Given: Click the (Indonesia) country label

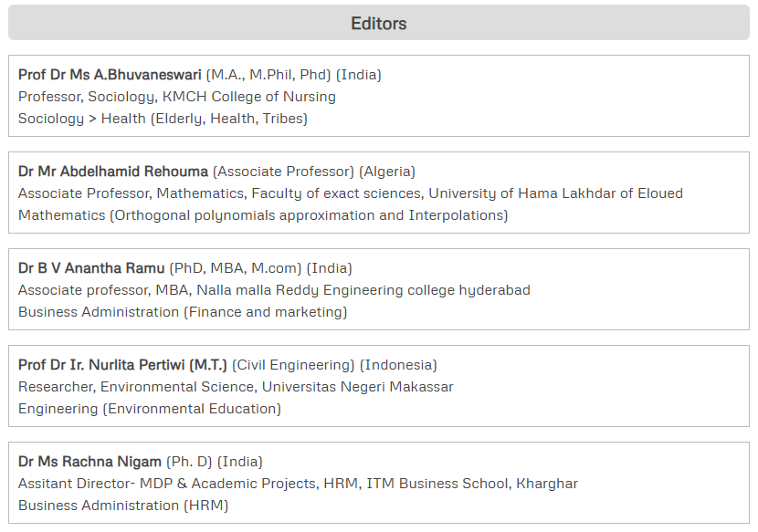Looking at the screenshot, I should (398, 365).
